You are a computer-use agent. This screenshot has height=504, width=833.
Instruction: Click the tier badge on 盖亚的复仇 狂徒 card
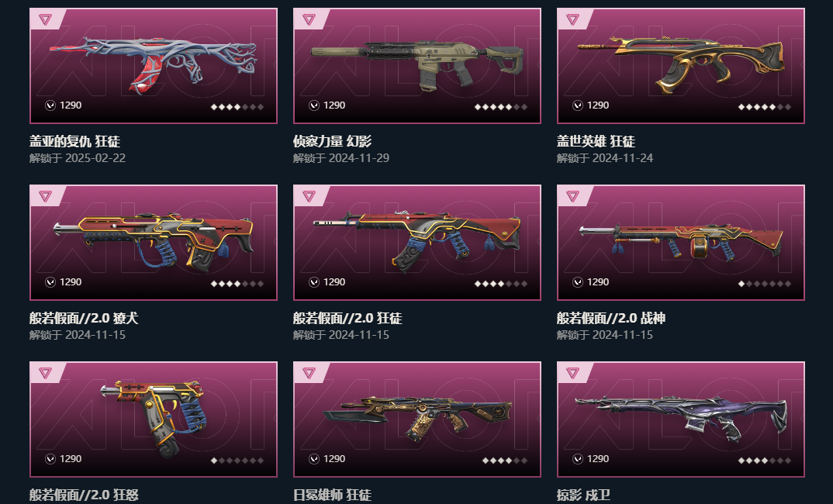[46, 19]
